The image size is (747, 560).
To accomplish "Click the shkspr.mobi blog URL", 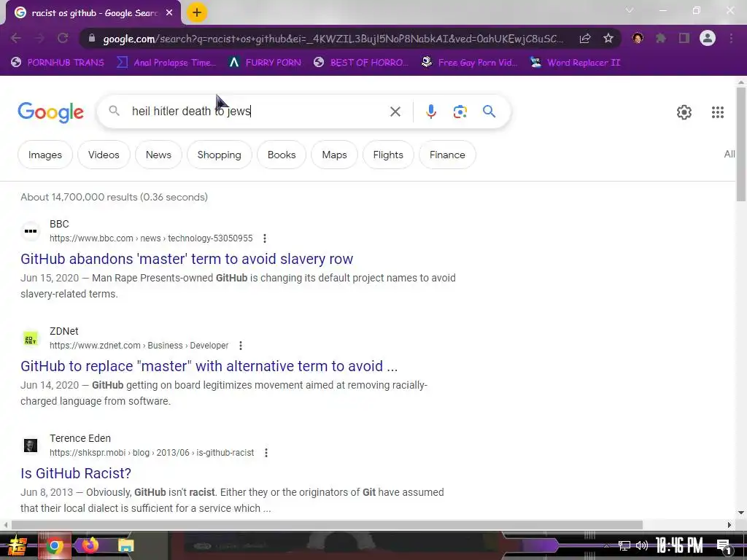I will point(152,452).
